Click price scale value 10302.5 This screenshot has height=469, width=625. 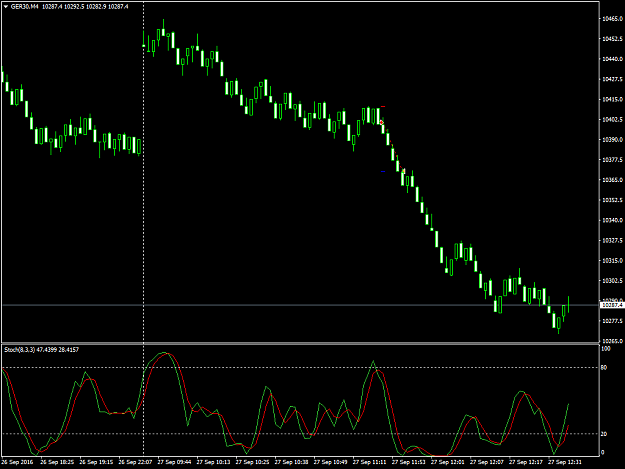613,281
